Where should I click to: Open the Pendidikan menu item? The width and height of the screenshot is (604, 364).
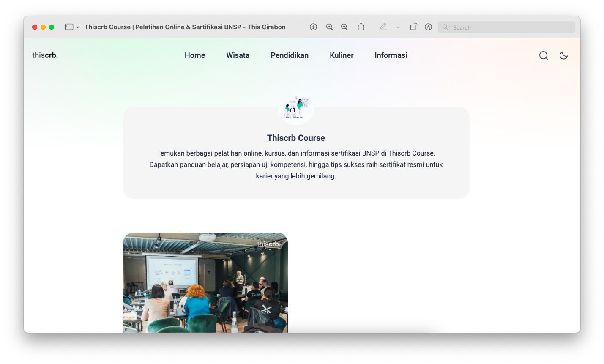pyautogui.click(x=290, y=55)
